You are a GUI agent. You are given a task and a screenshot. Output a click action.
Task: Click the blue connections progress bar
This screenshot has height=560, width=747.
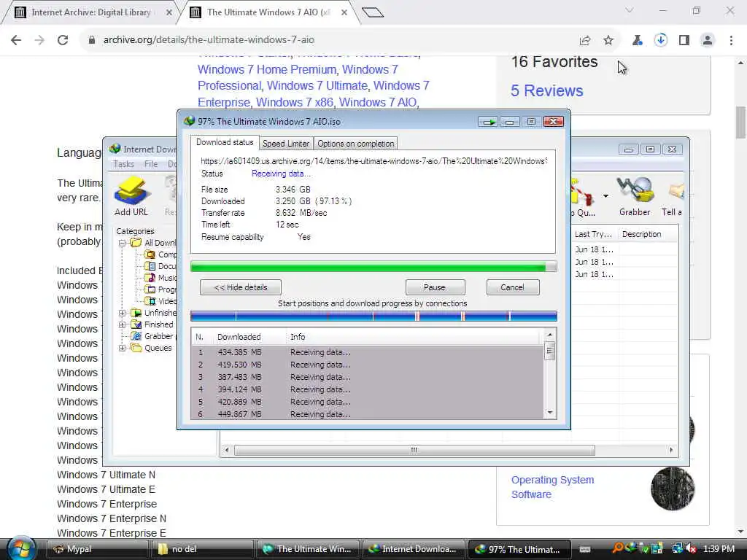(x=373, y=316)
